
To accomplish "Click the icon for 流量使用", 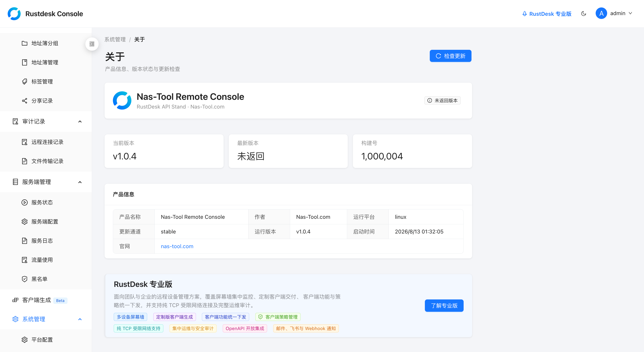I will tap(24, 260).
